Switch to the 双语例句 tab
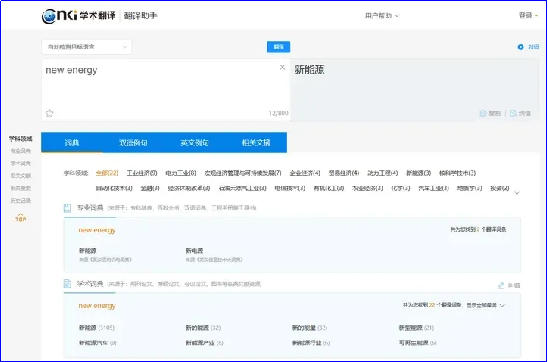 click(133, 143)
